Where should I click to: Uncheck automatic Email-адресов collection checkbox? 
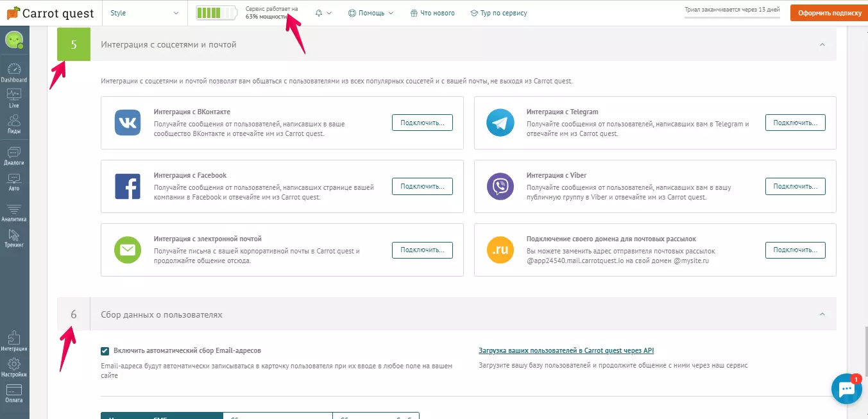point(105,351)
